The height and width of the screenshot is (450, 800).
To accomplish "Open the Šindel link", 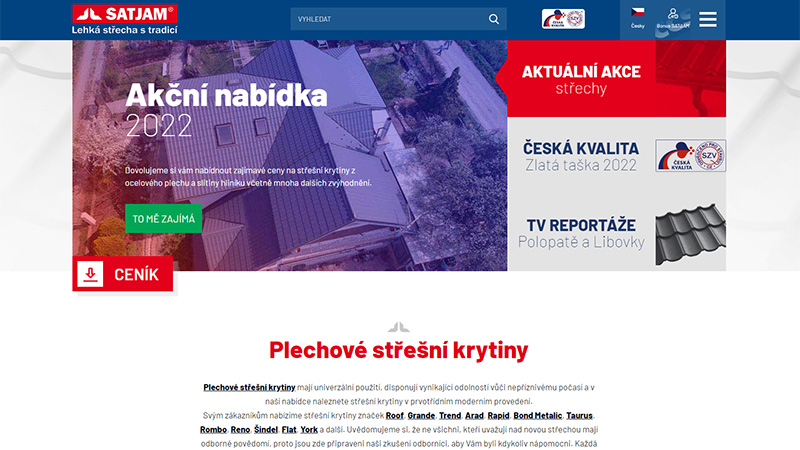I will coord(266,430).
